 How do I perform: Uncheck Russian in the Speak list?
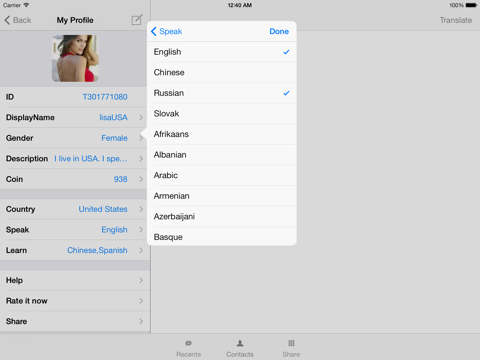click(x=222, y=93)
